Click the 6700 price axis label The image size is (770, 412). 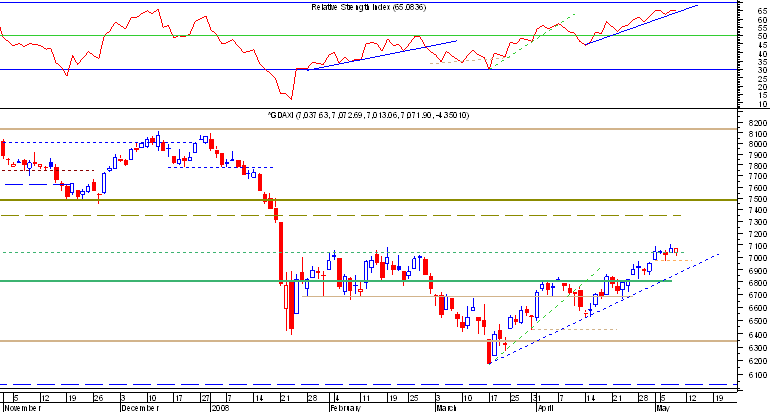click(x=758, y=295)
